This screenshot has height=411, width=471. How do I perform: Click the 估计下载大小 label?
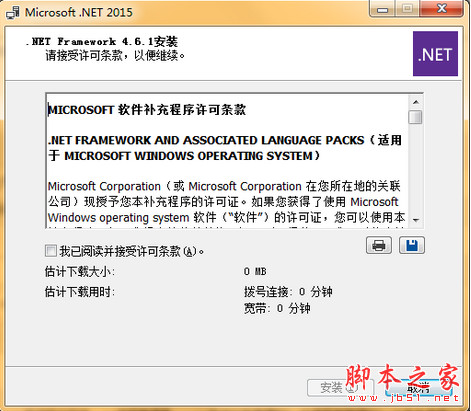(80, 272)
